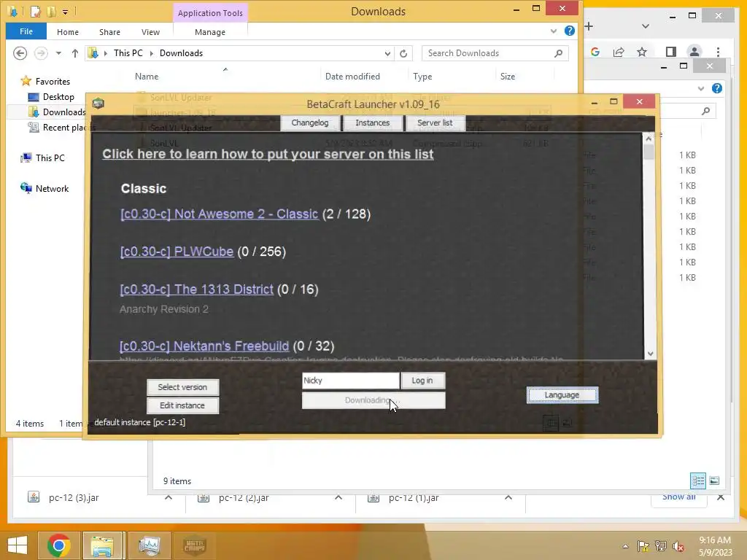Sort by the Type column header

[422, 76]
